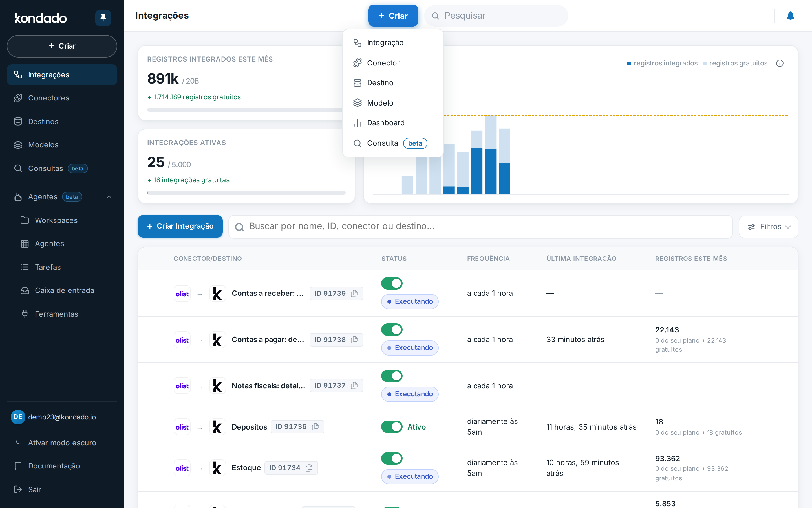Click the 'REGISTROS ESTE MÊS' column header

pyautogui.click(x=691, y=259)
